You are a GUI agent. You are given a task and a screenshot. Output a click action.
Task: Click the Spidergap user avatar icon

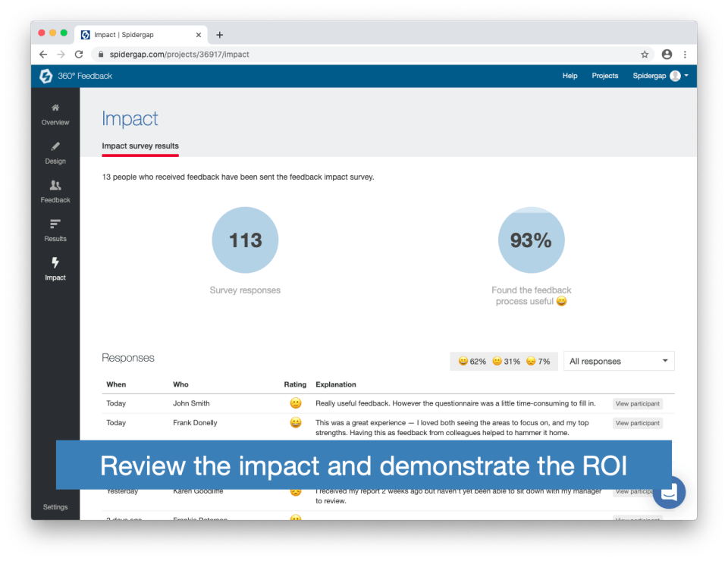pyautogui.click(x=675, y=76)
